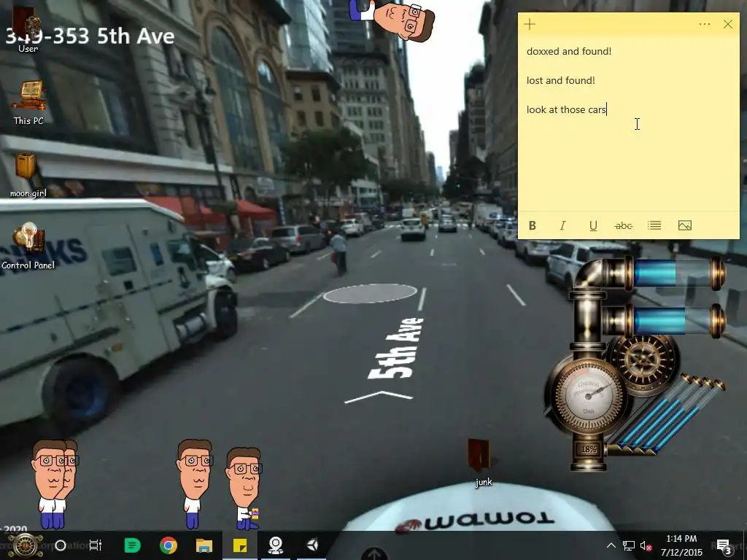Toggle bullet list in sticky note

[x=654, y=226]
